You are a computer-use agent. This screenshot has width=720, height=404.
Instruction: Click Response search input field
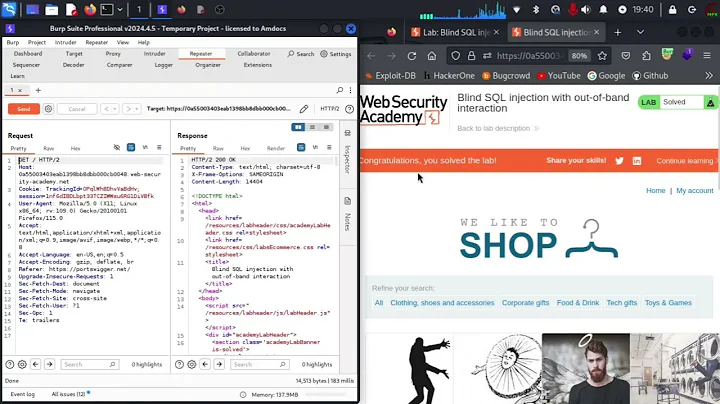(x=260, y=365)
